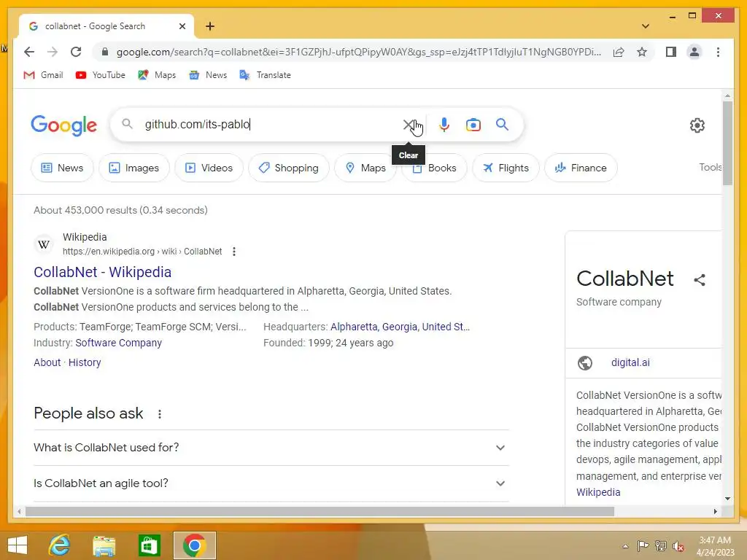Open the Chrome profile avatar menu
Viewport: 747px width, 560px height.
[694, 52]
